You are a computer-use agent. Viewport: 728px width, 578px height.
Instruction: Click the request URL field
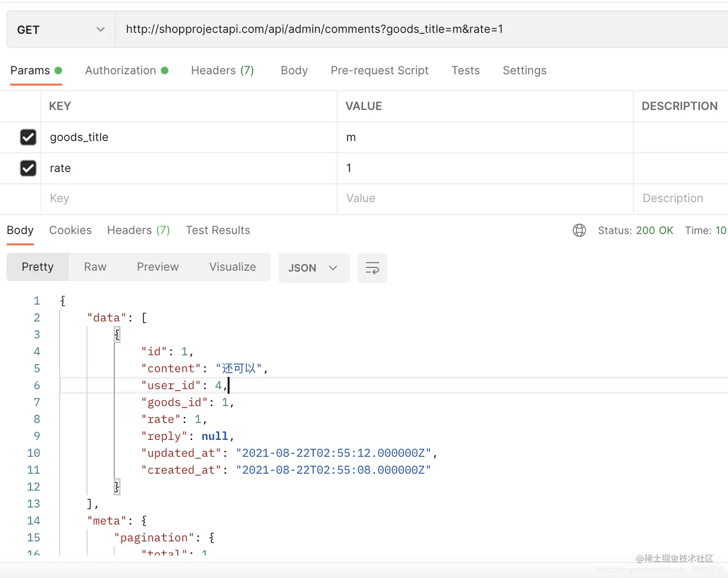422,29
